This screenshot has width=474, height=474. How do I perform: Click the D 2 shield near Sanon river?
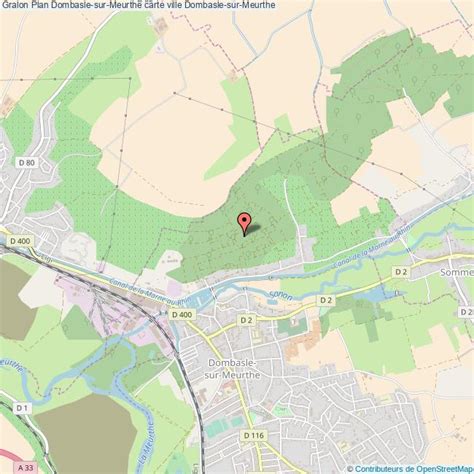point(326,300)
